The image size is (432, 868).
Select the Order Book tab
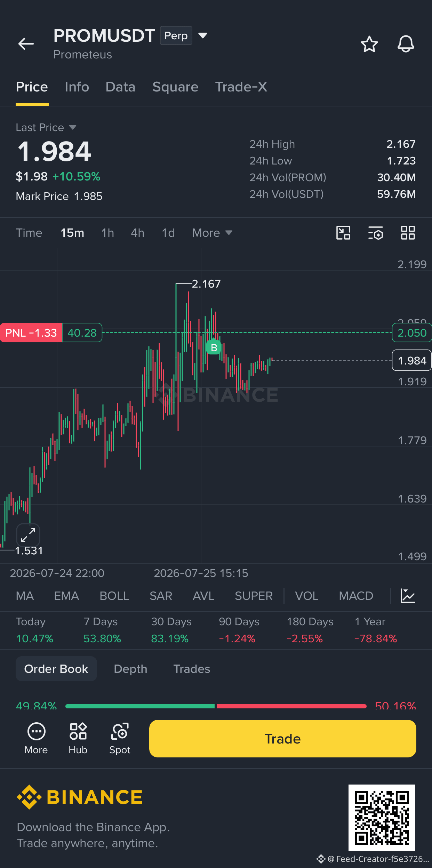(x=56, y=669)
